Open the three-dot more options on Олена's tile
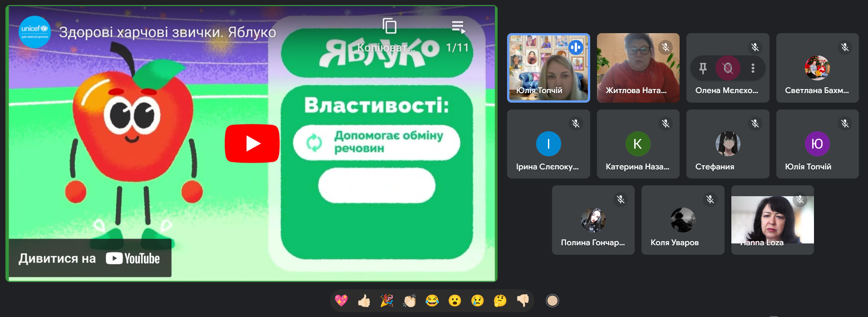This screenshot has width=868, height=317. [x=753, y=68]
